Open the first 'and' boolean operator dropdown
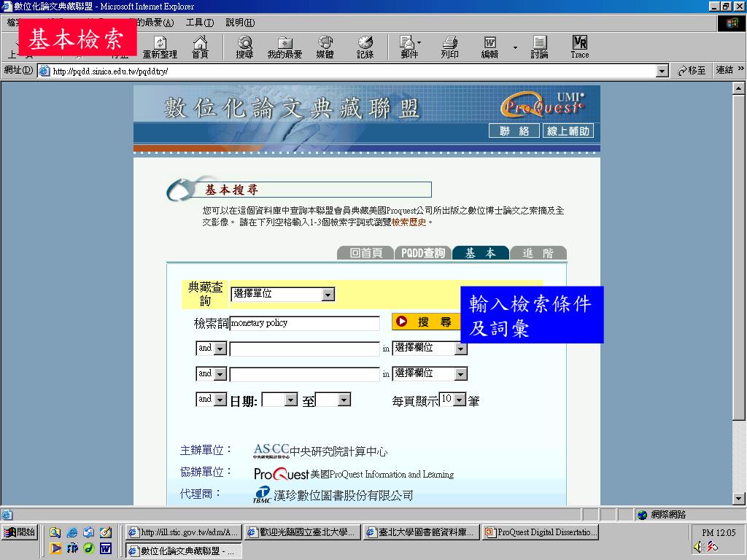The height and width of the screenshot is (560, 747). point(211,348)
